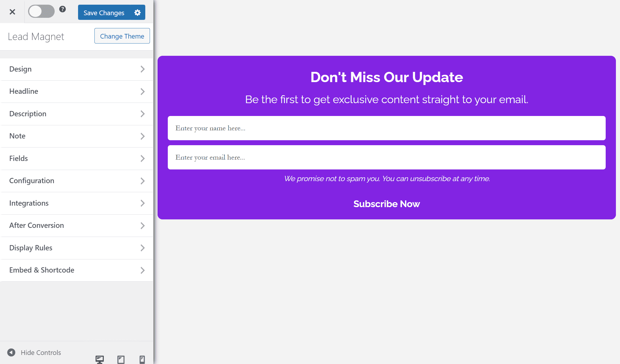Click the Save Changes button
620x364 pixels.
pos(104,12)
